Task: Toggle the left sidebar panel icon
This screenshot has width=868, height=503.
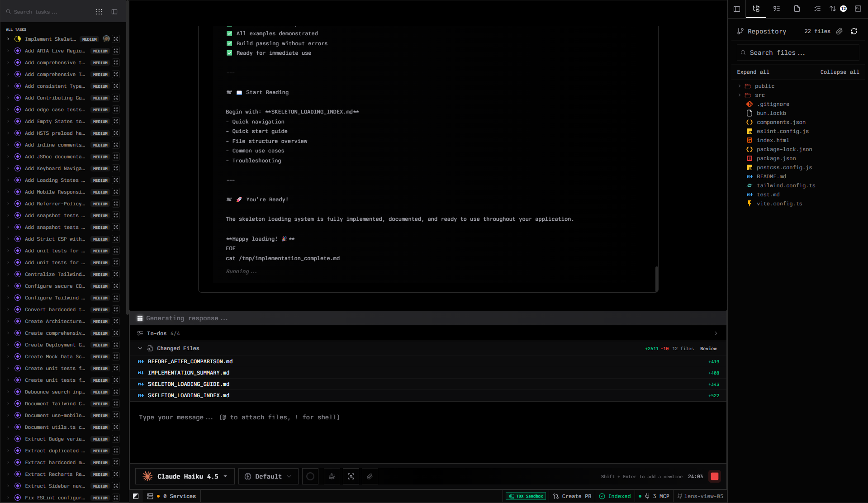Action: [114, 12]
